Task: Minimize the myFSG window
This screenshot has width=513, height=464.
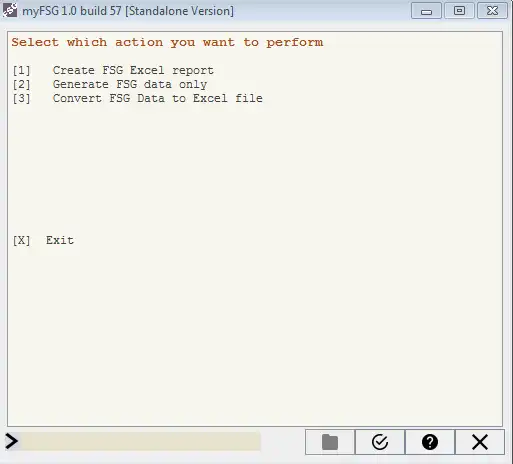Action: (x=426, y=11)
